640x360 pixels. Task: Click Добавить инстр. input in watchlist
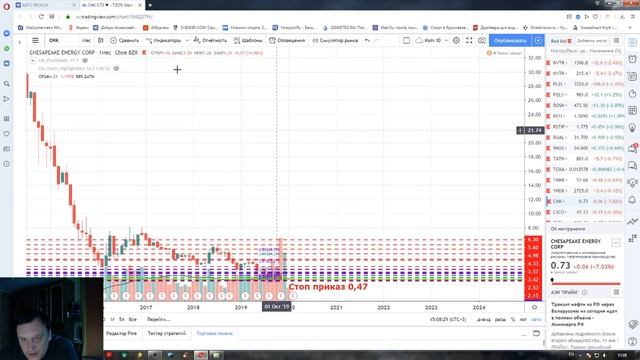point(592,41)
